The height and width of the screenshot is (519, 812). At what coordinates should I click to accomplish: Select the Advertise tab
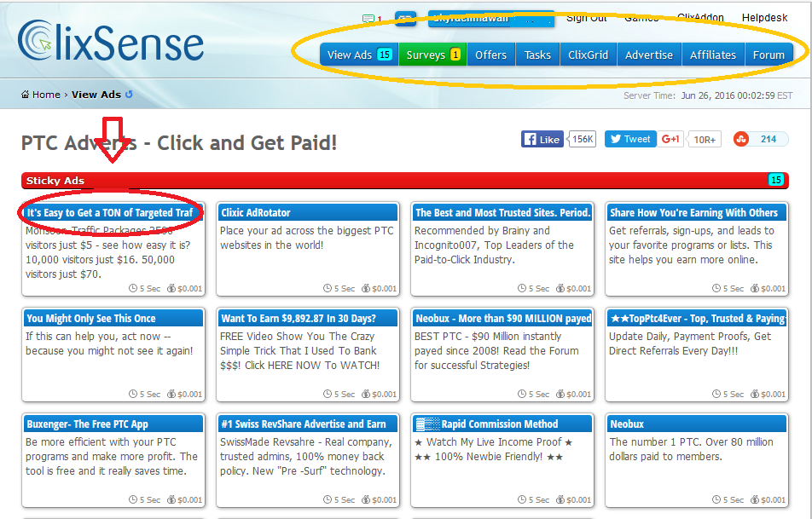point(649,55)
